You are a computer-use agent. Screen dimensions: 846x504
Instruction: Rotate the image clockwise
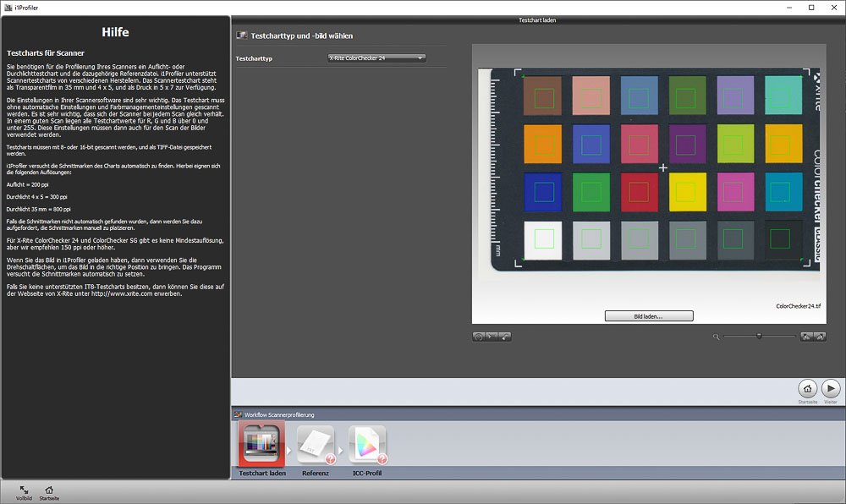click(x=820, y=337)
